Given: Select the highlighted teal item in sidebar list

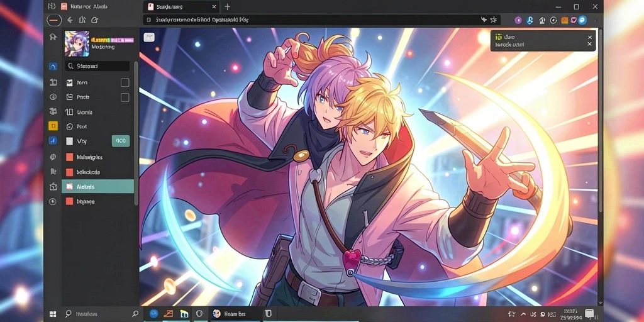Looking at the screenshot, I should click(x=97, y=186).
